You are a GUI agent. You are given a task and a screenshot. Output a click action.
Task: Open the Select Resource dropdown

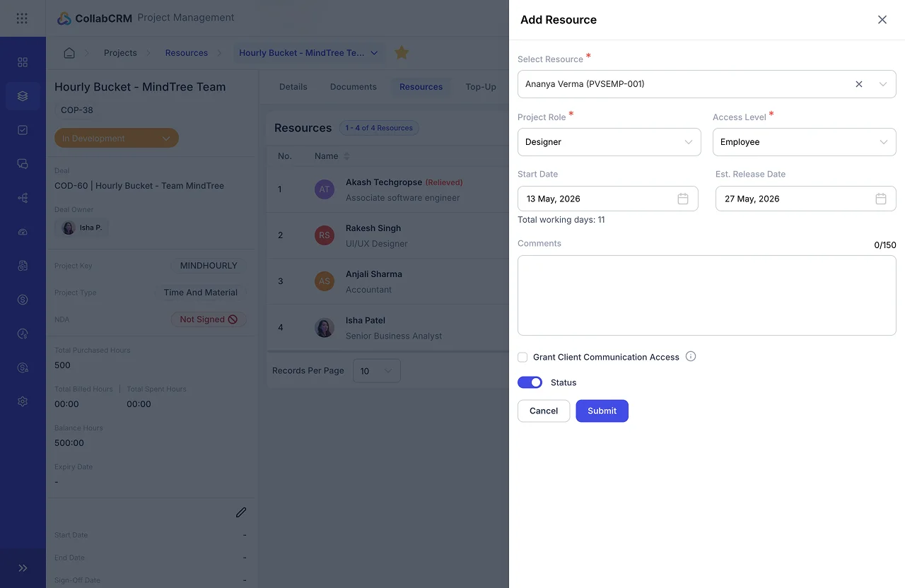(707, 84)
